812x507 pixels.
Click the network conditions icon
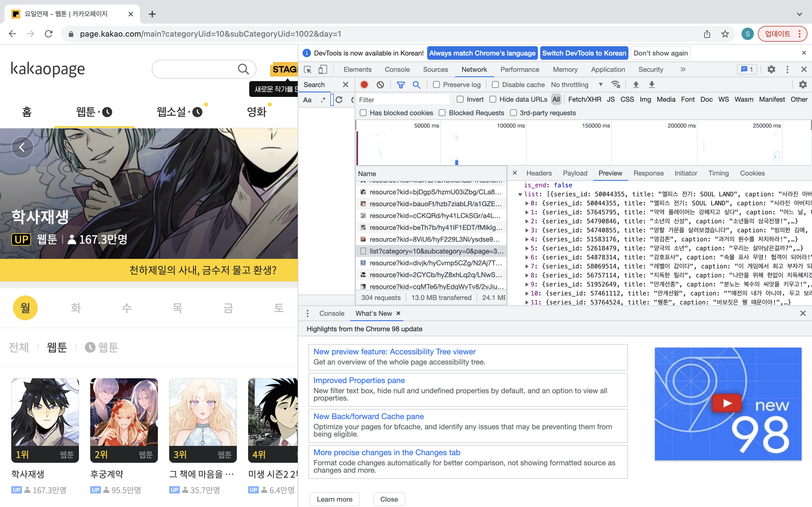616,84
